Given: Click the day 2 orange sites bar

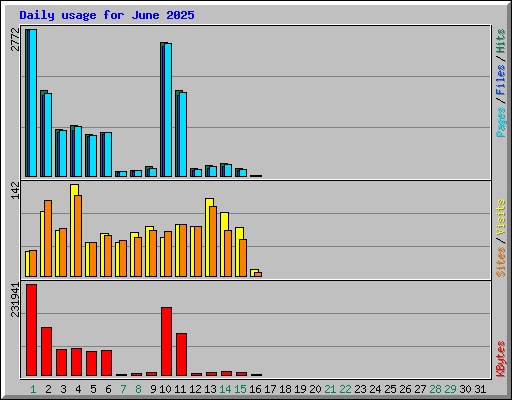Looking at the screenshot, I should point(48,239).
